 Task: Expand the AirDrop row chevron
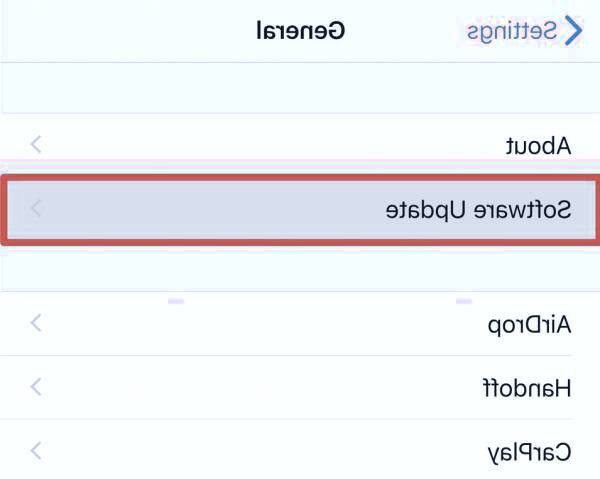click(x=36, y=324)
